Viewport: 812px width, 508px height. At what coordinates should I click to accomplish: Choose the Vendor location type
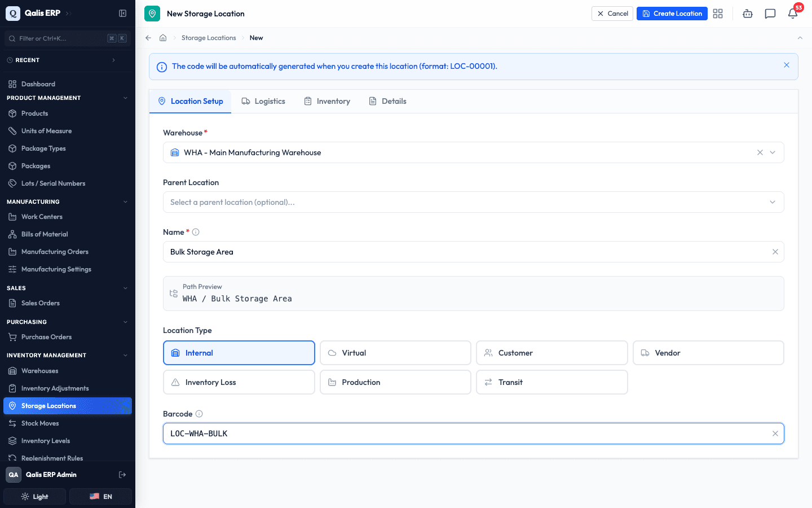coord(708,353)
